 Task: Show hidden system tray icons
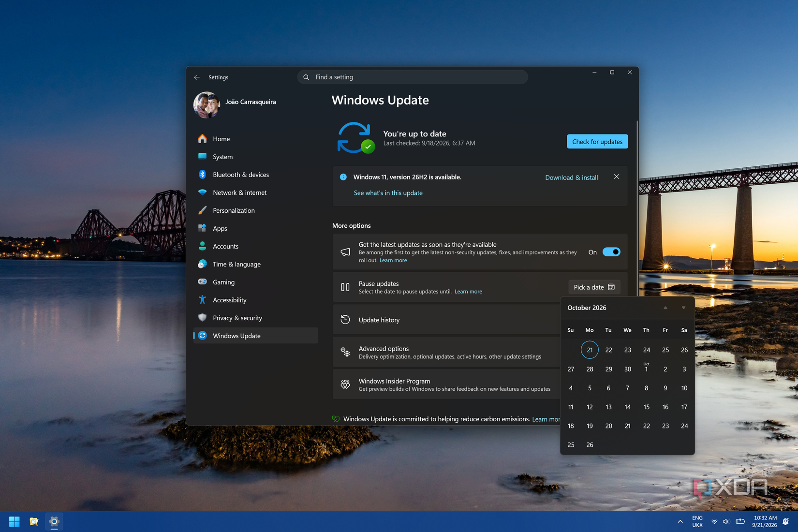point(680,522)
